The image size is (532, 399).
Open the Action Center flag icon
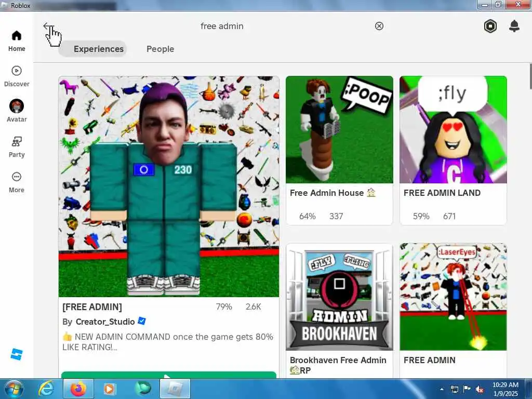(467, 389)
